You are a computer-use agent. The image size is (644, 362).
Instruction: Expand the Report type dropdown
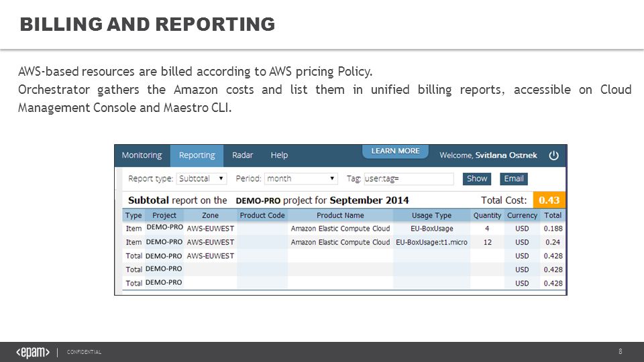pos(201,178)
